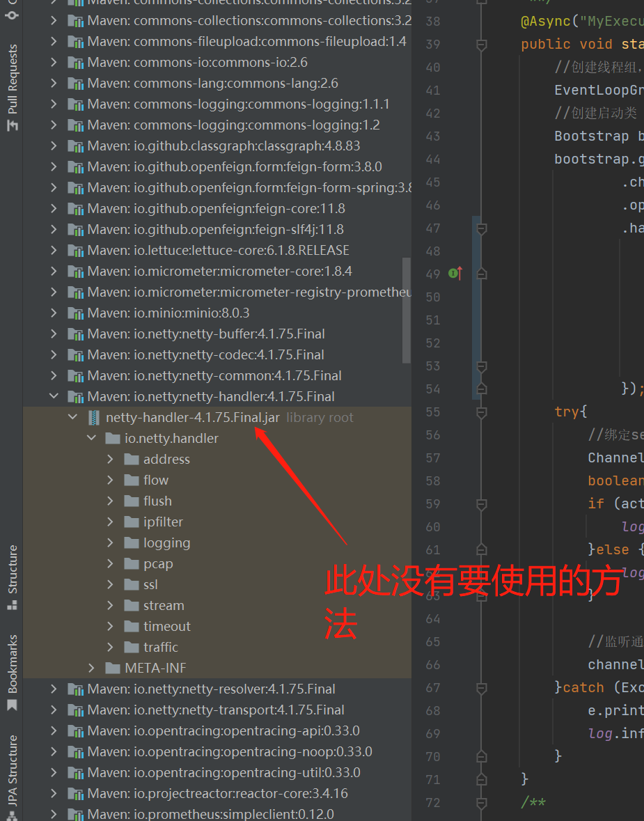
Task: Click the META-INF folder icon
Action: click(113, 668)
